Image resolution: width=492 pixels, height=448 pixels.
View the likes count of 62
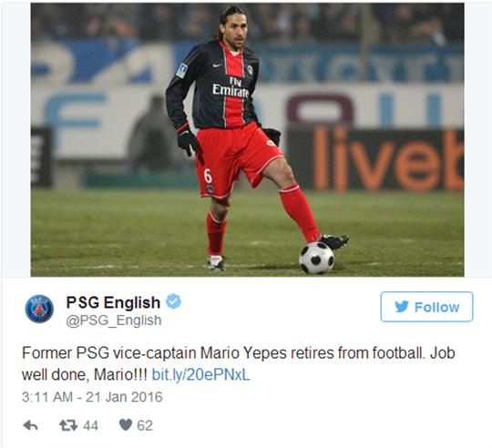tap(145, 425)
